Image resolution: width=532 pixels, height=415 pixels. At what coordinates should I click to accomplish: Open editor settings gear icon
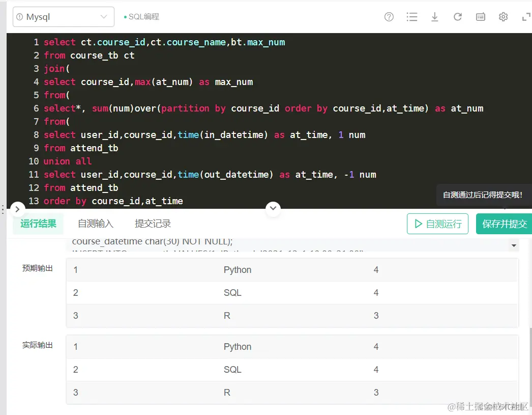503,17
